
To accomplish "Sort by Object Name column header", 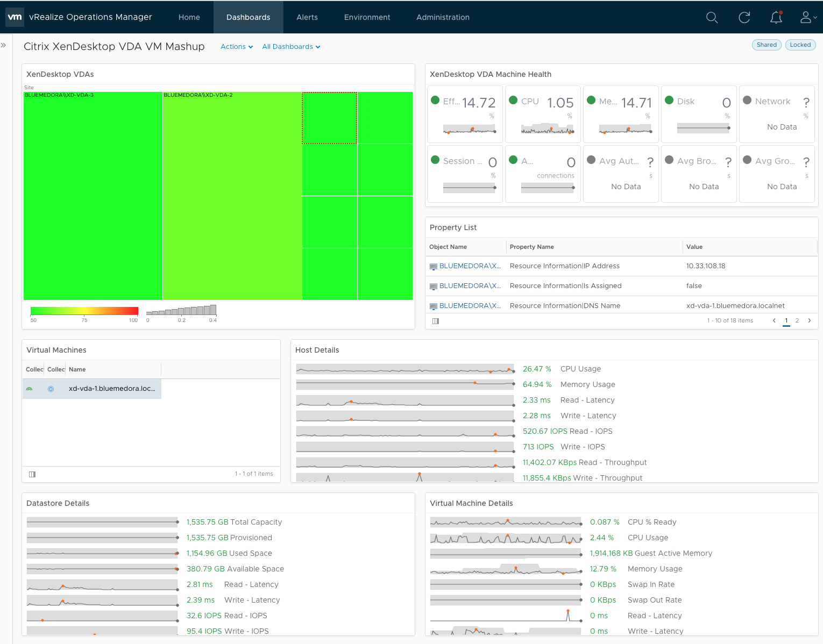I will coord(448,247).
